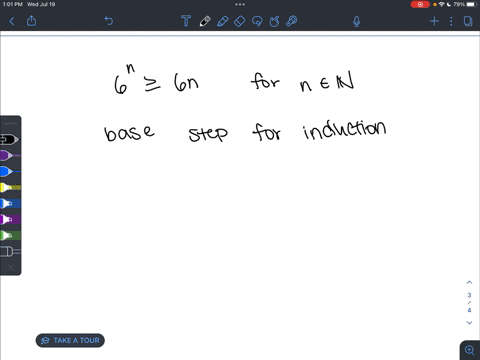Viewport: 480px width, 360px height.
Task: Tap the three-dot multitasking control at top
Action: [x=240, y=4]
